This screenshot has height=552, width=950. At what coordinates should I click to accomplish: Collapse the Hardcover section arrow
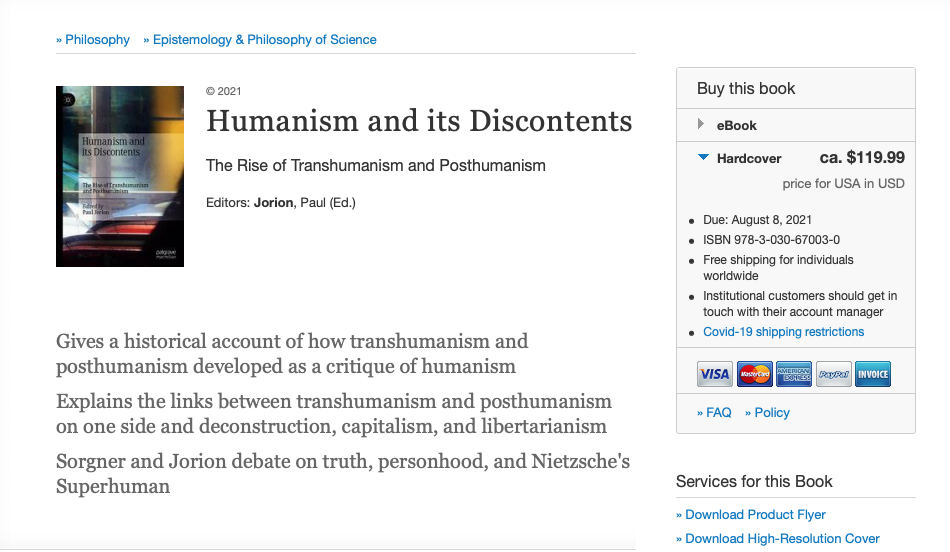pos(703,158)
